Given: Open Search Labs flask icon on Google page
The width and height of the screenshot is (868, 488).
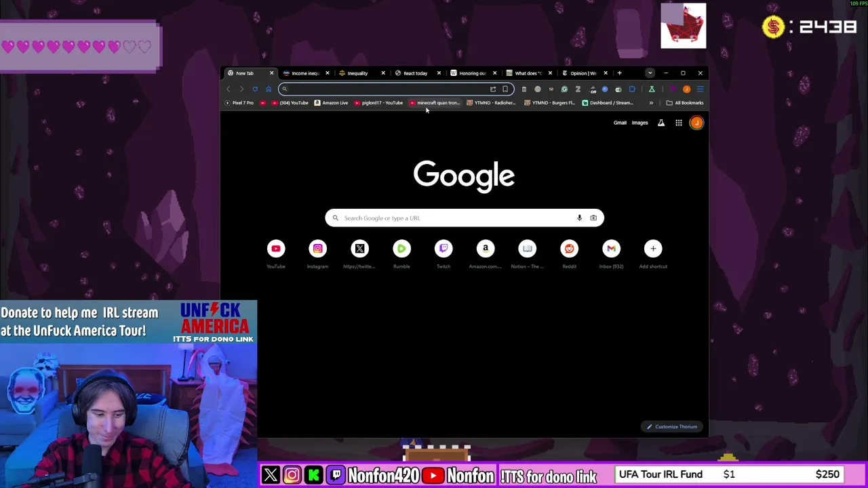Looking at the screenshot, I should pyautogui.click(x=661, y=123).
